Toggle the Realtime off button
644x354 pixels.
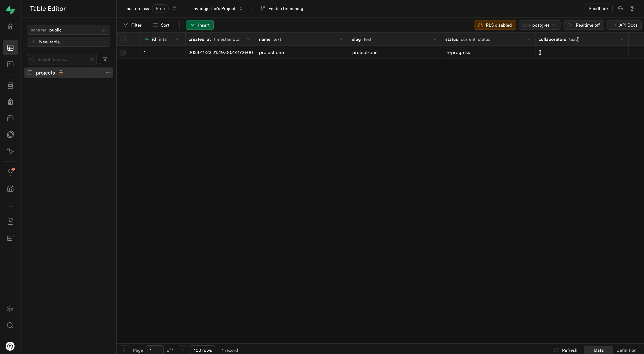[584, 25]
